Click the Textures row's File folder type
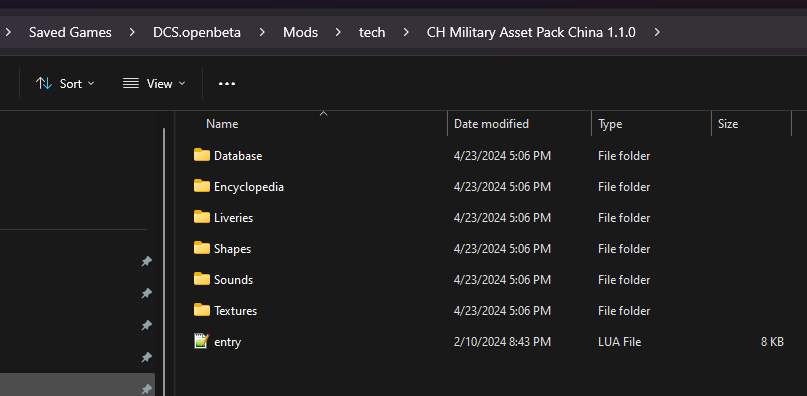The width and height of the screenshot is (807, 396). (624, 311)
